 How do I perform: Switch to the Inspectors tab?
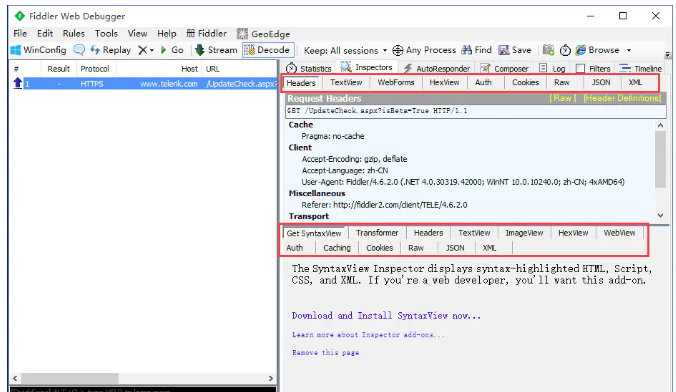pyautogui.click(x=366, y=67)
